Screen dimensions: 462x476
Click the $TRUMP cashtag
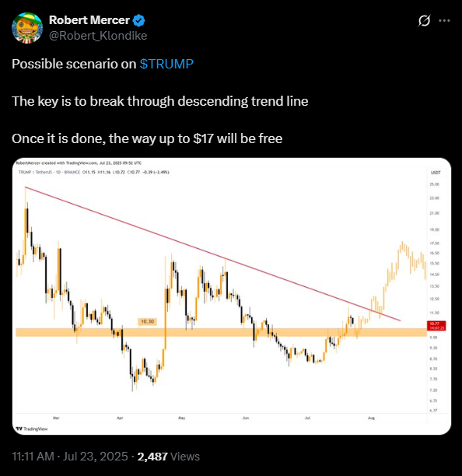point(166,64)
